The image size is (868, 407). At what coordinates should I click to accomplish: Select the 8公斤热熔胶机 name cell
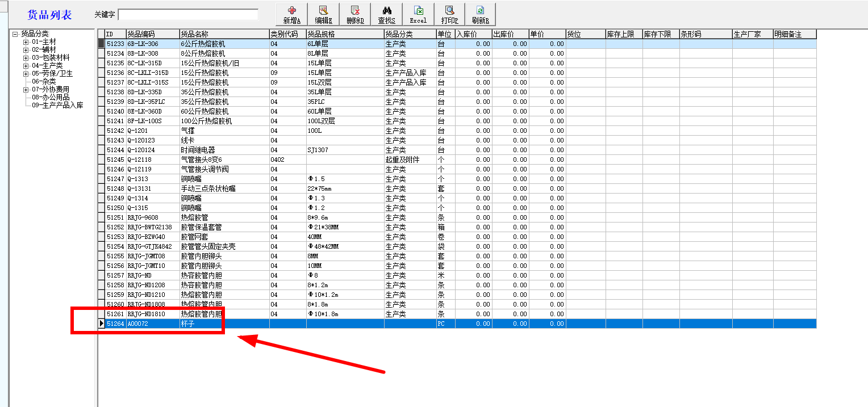point(224,53)
